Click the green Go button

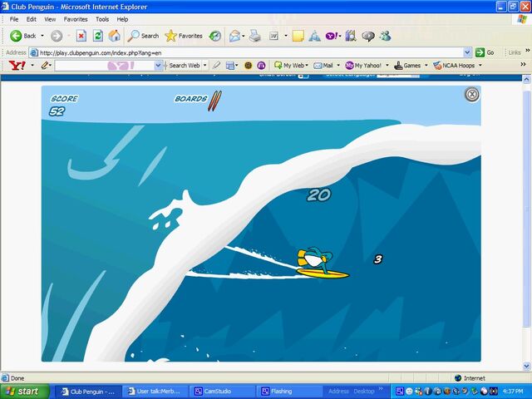(485, 52)
